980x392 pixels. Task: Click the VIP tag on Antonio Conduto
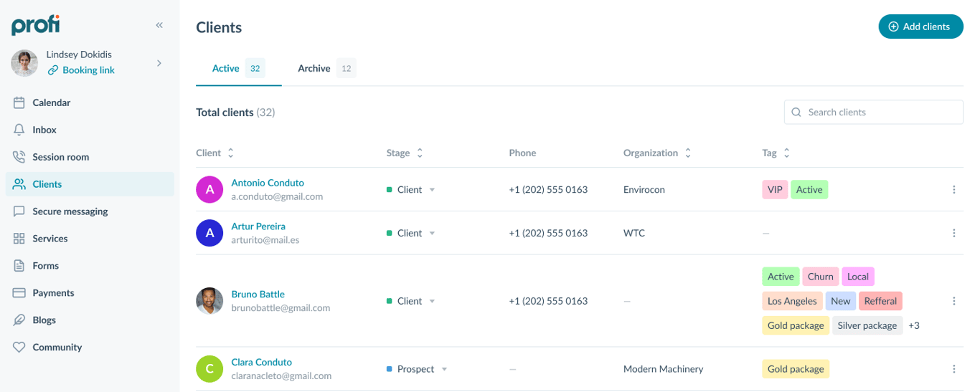coord(775,190)
